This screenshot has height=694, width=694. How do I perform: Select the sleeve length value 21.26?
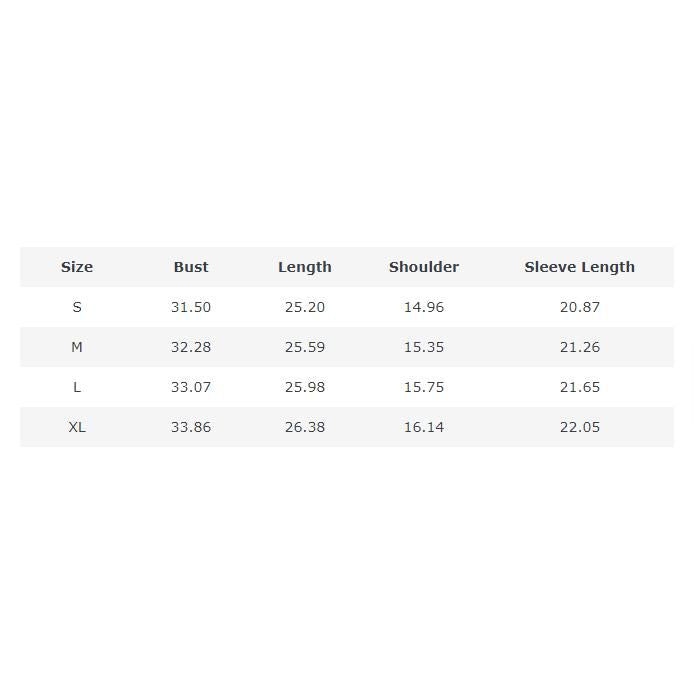[x=580, y=347]
